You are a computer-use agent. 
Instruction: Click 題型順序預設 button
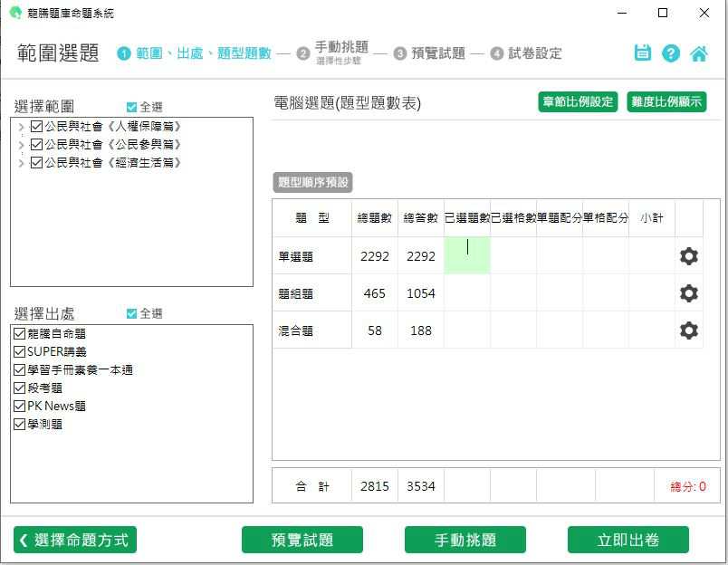(312, 183)
